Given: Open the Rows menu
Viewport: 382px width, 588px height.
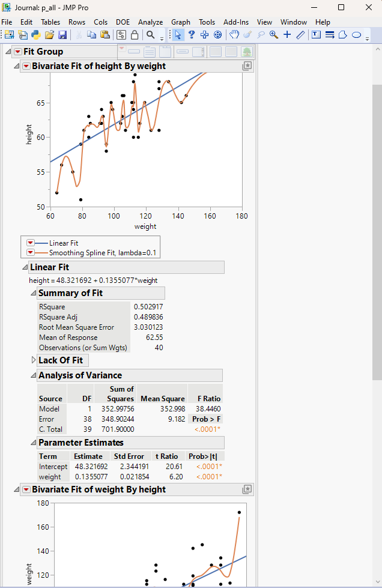Looking at the screenshot, I should click(77, 22).
